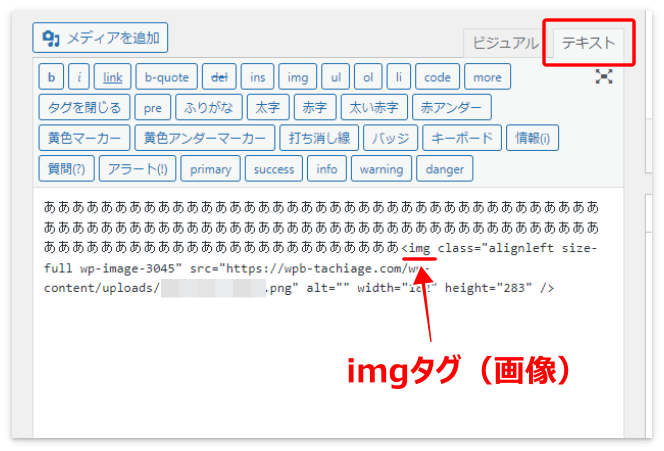Click the primary style button

(x=210, y=169)
